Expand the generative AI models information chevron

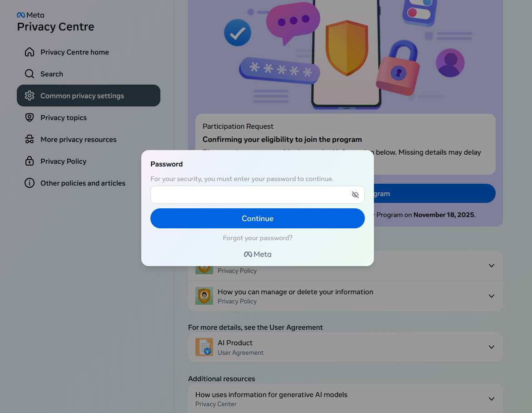coord(491,399)
